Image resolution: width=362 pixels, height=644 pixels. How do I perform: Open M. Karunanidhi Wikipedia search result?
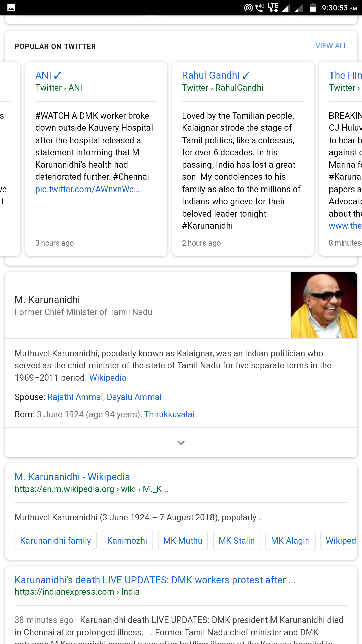[72, 477]
